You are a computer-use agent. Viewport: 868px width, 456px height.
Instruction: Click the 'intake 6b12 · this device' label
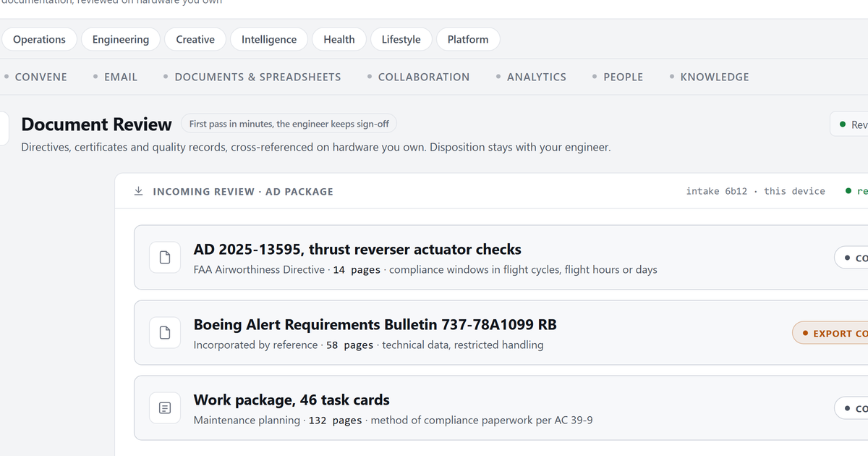tap(755, 191)
